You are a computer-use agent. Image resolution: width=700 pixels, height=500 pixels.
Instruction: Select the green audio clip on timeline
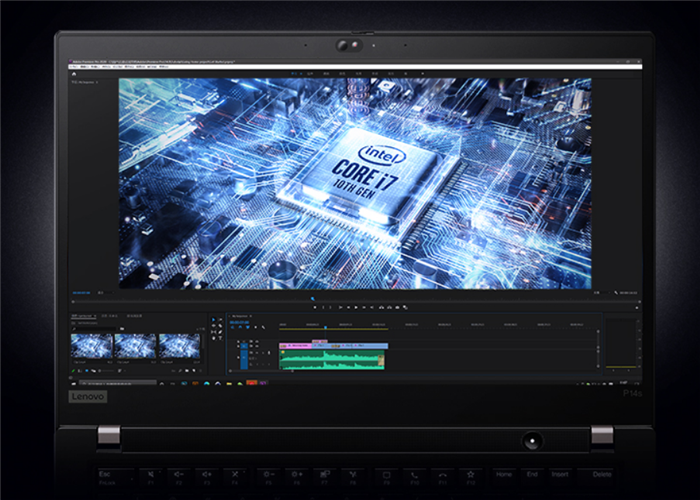(x=332, y=360)
